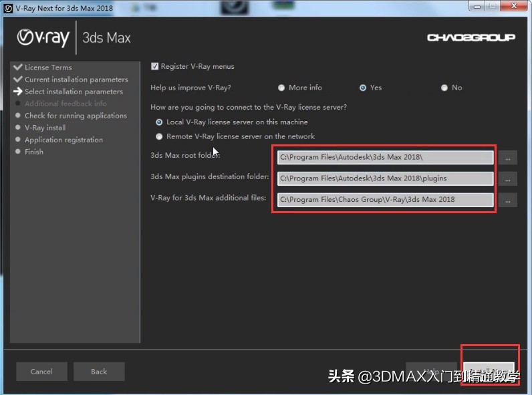The width and height of the screenshot is (532, 395).
Task: Click the Chaos Group logo
Action: tap(471, 37)
